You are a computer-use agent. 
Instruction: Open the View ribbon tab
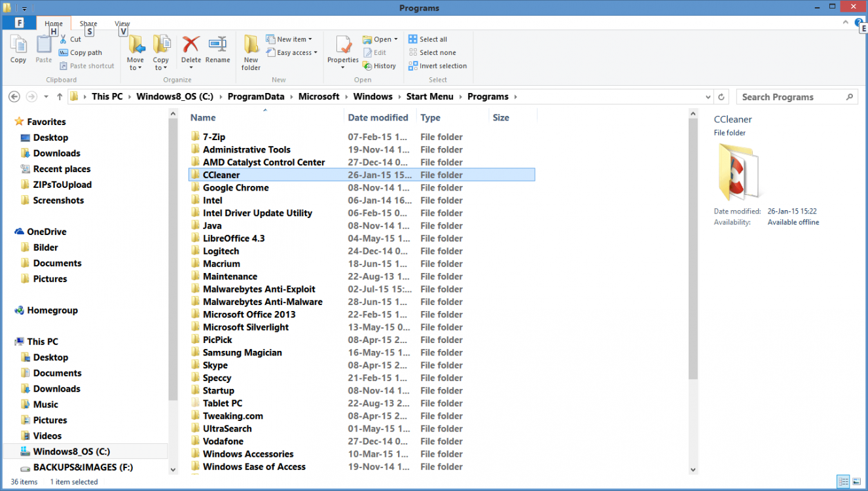click(122, 24)
